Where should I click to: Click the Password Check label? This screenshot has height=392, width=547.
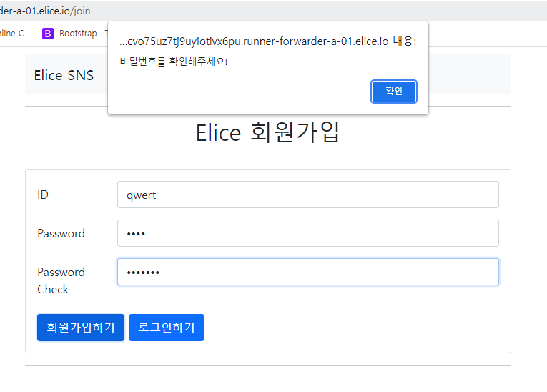pyautogui.click(x=61, y=280)
